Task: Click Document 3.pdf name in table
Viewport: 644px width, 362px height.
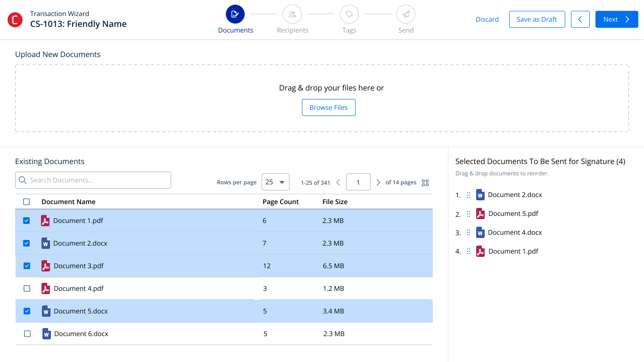Action: 79,266
